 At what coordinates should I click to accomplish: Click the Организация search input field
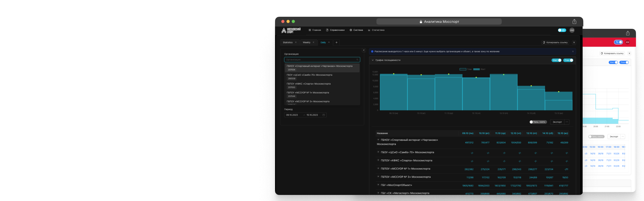coord(322,60)
